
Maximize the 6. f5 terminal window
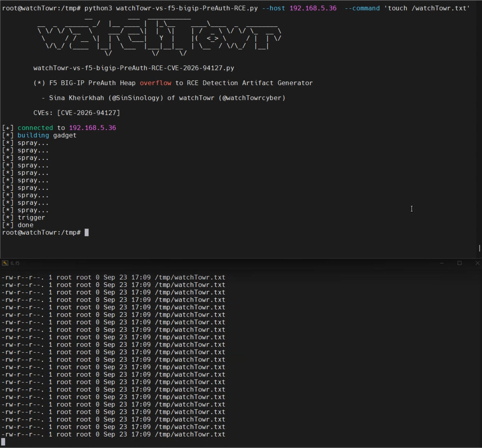click(460, 263)
